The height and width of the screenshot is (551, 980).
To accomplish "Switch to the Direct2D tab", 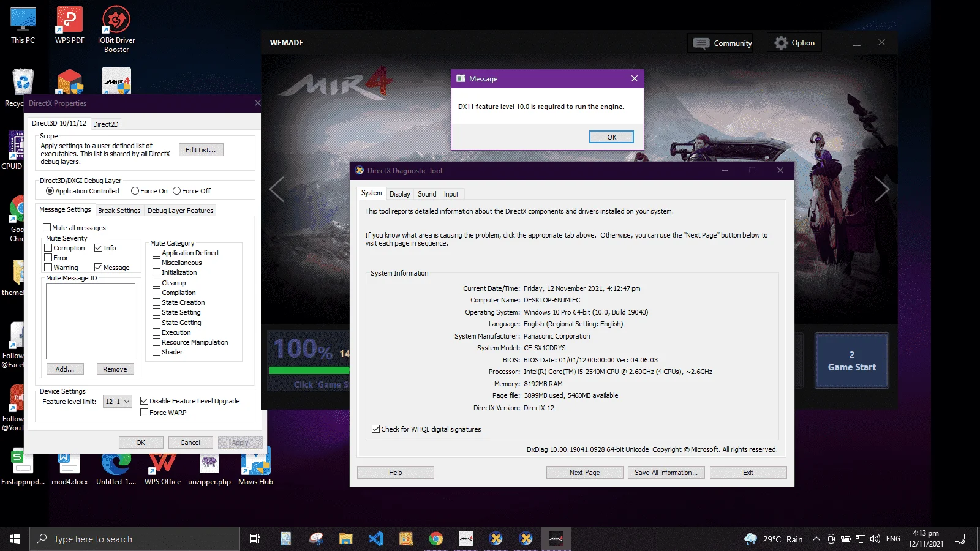I will pos(106,124).
